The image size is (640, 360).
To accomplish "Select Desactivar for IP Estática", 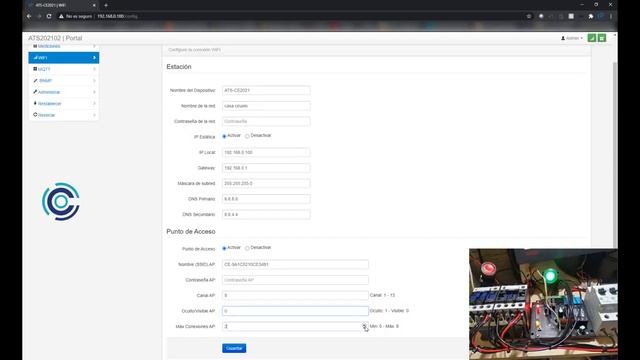I will (x=247, y=136).
